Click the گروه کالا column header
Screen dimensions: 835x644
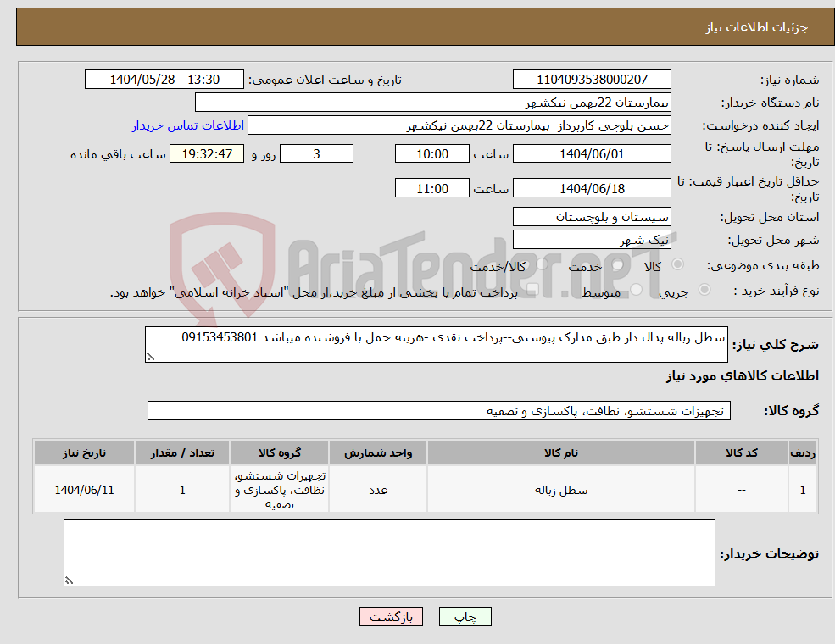[280, 453]
